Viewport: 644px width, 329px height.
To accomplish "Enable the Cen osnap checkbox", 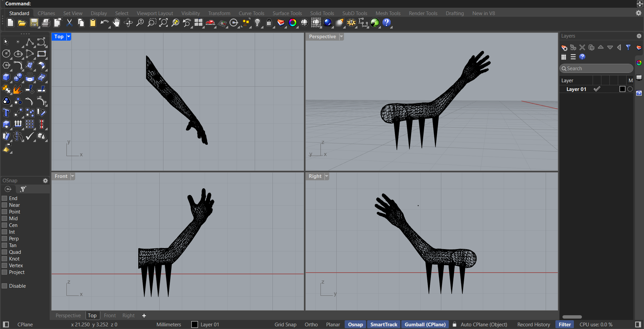I will pyautogui.click(x=4, y=225).
